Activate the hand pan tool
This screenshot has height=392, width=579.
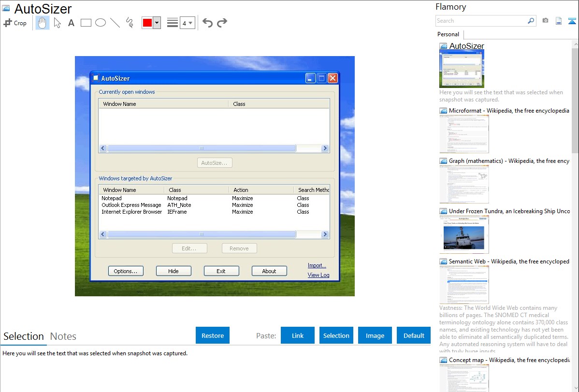(x=43, y=23)
